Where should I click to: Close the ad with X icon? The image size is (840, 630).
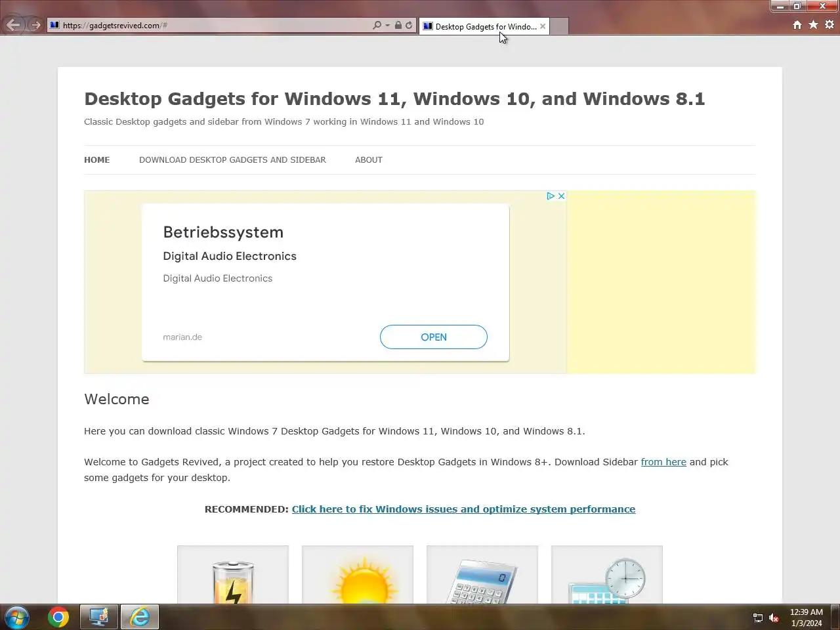pos(561,196)
